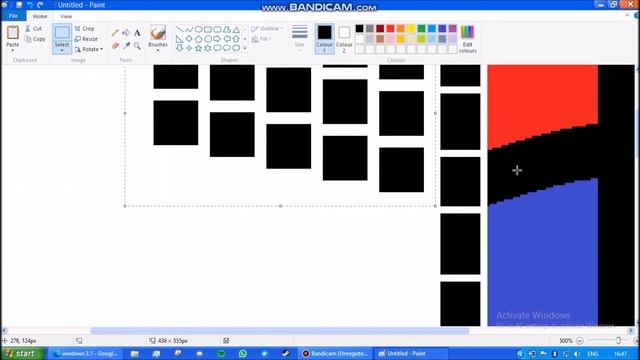Open the shape Outline dropdown
Screen dimensions: 640x360
(x=267, y=29)
